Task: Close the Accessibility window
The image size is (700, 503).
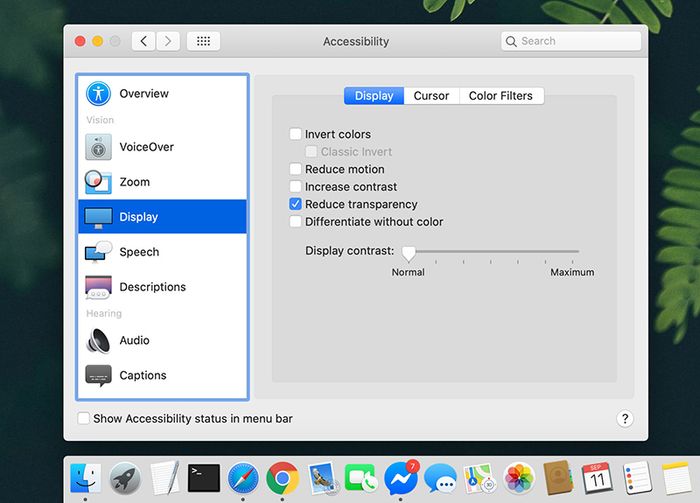Action: (80, 41)
